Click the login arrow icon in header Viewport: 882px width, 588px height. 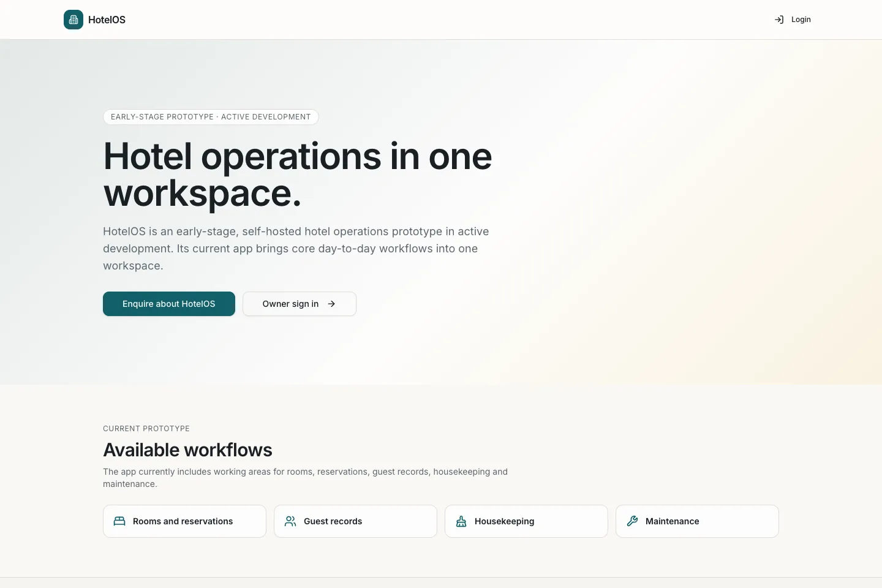[779, 20]
